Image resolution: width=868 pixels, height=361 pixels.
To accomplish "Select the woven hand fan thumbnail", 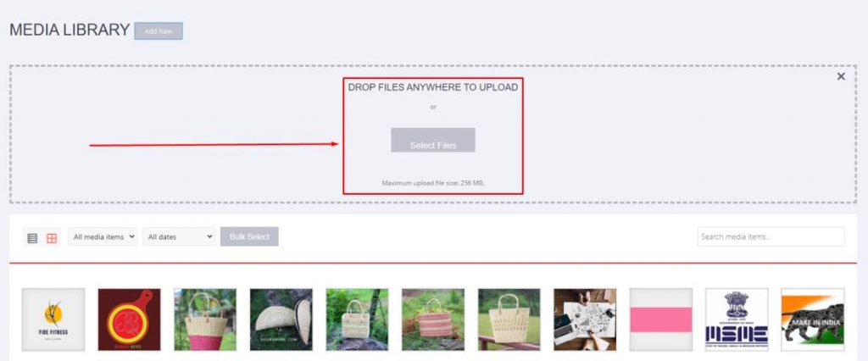I will coord(281,319).
